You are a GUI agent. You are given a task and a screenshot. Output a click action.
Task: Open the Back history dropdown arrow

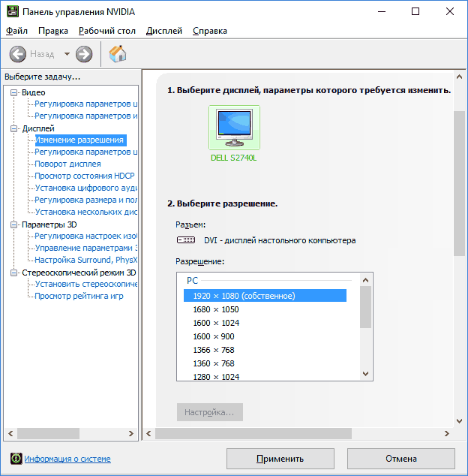[x=67, y=54]
